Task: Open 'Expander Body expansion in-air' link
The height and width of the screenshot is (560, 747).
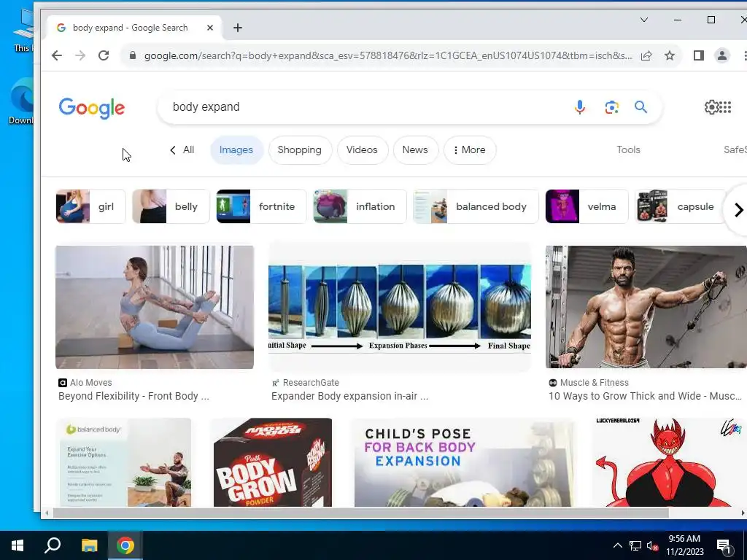Action: tap(349, 396)
